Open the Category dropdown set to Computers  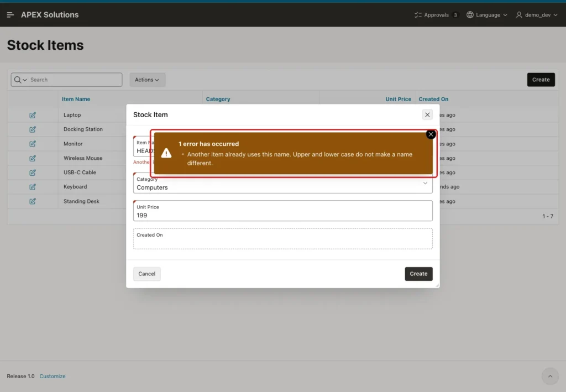click(x=282, y=184)
